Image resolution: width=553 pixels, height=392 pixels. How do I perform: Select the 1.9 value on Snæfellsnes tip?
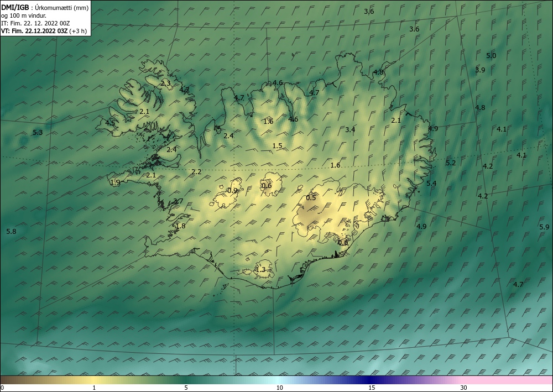116,182
